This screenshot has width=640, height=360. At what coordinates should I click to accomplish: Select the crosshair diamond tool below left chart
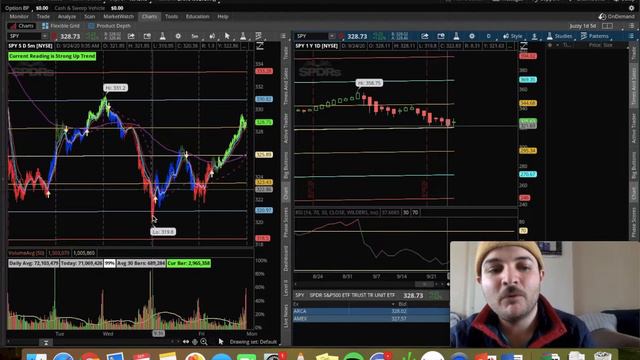coord(195,342)
